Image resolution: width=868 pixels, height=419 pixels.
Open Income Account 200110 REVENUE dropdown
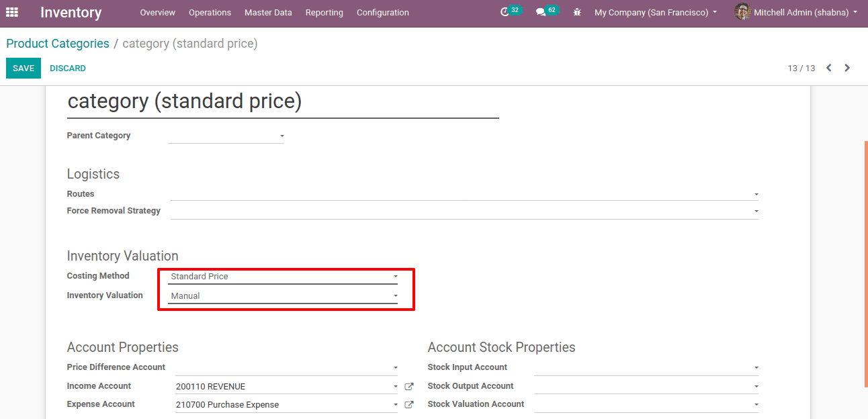pos(286,387)
